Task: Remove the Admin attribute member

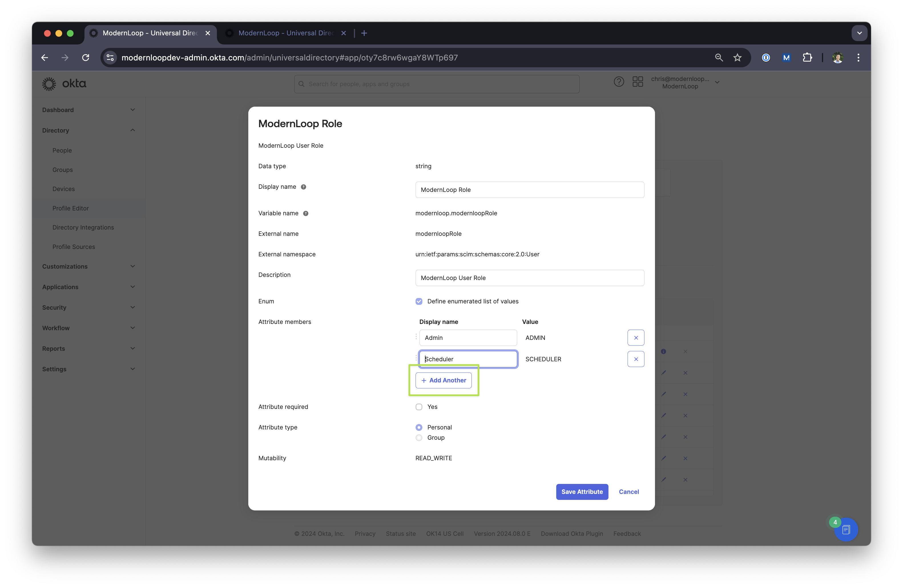Action: point(636,338)
